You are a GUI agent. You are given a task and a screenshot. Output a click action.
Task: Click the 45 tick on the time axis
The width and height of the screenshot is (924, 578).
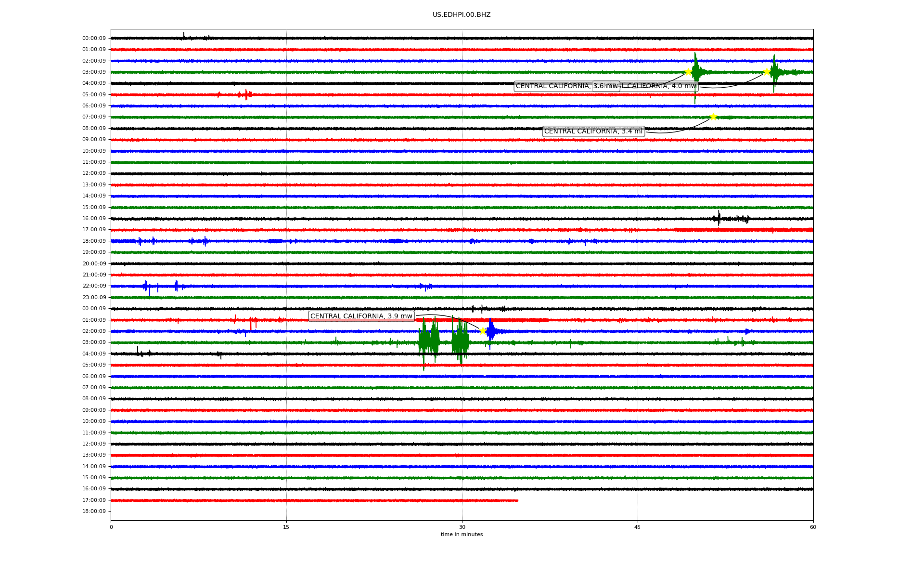pos(637,527)
